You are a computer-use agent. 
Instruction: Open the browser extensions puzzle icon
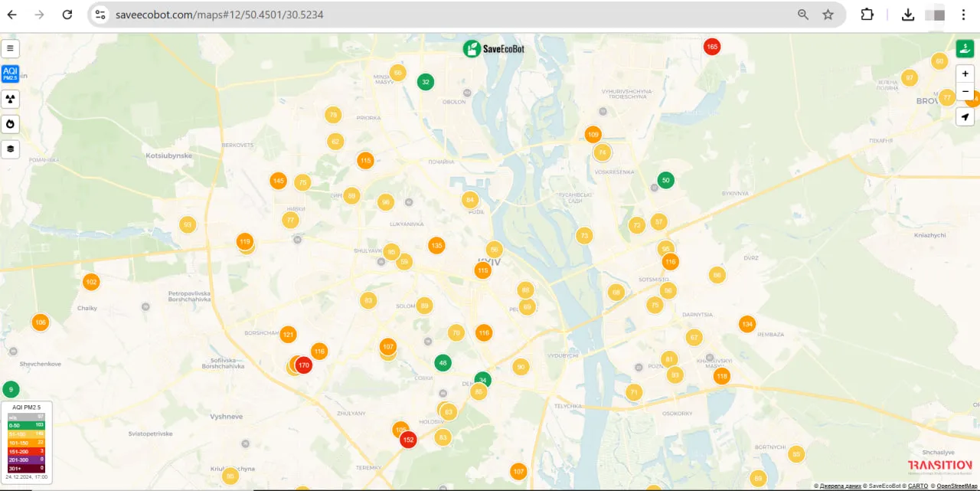coord(867,15)
